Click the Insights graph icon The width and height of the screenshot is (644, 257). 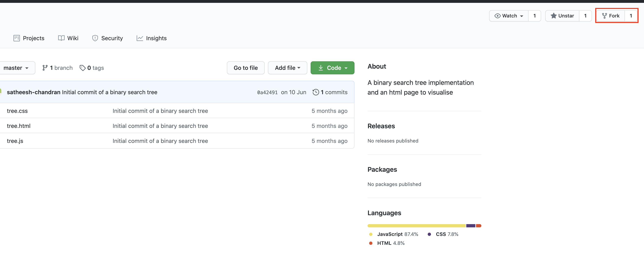pyautogui.click(x=140, y=38)
